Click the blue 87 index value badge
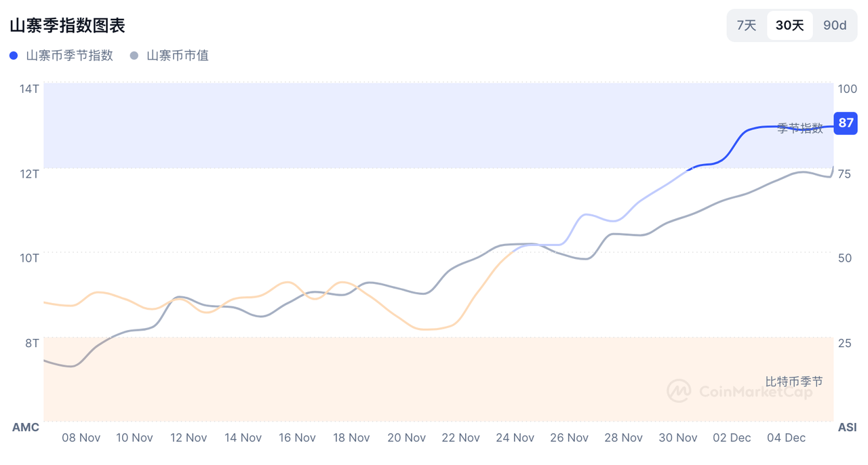This screenshot has height=465, width=868. click(846, 123)
